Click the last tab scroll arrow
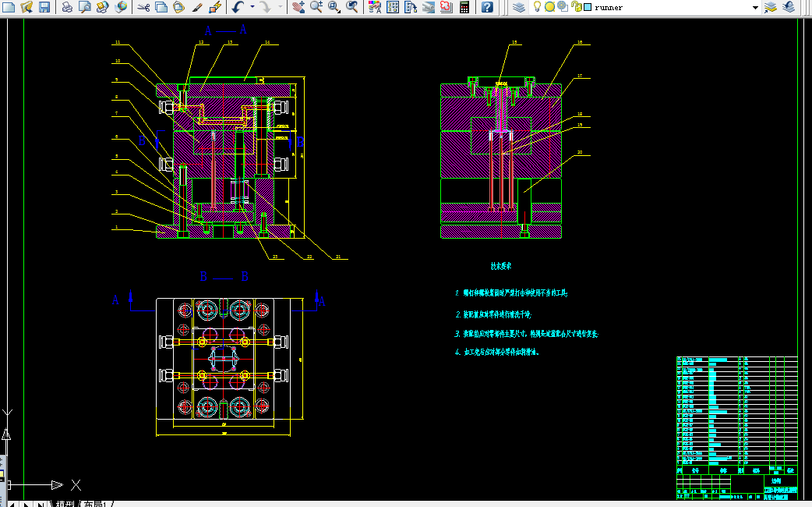This screenshot has width=812, height=507. click(41, 504)
